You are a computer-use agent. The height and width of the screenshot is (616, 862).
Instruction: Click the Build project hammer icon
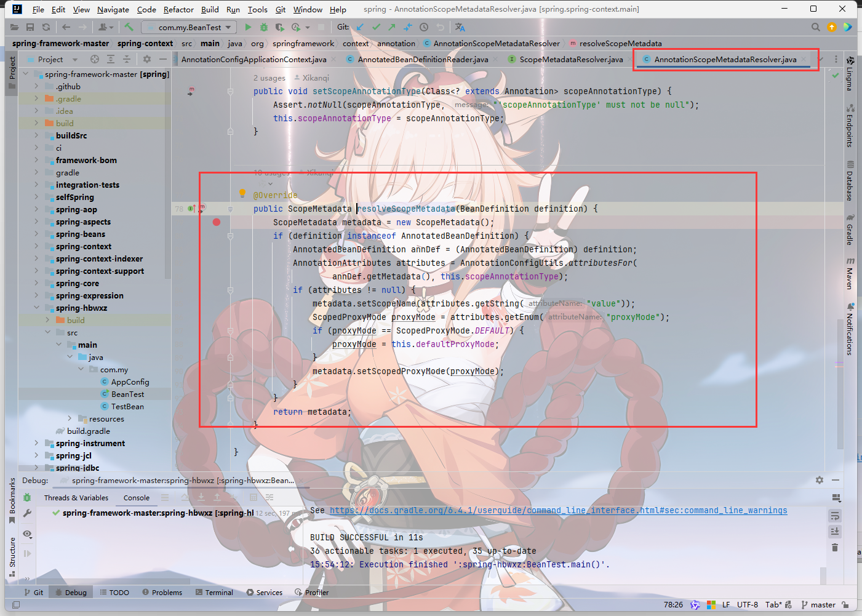click(129, 27)
